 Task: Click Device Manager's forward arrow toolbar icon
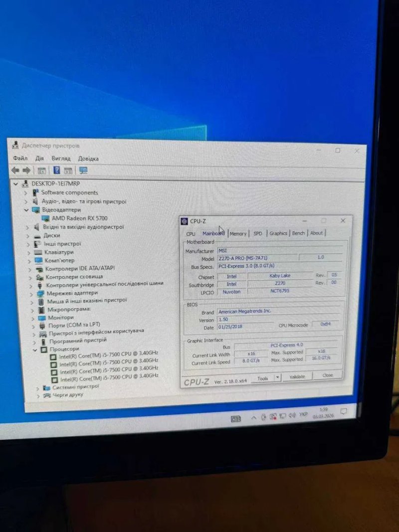pos(26,170)
